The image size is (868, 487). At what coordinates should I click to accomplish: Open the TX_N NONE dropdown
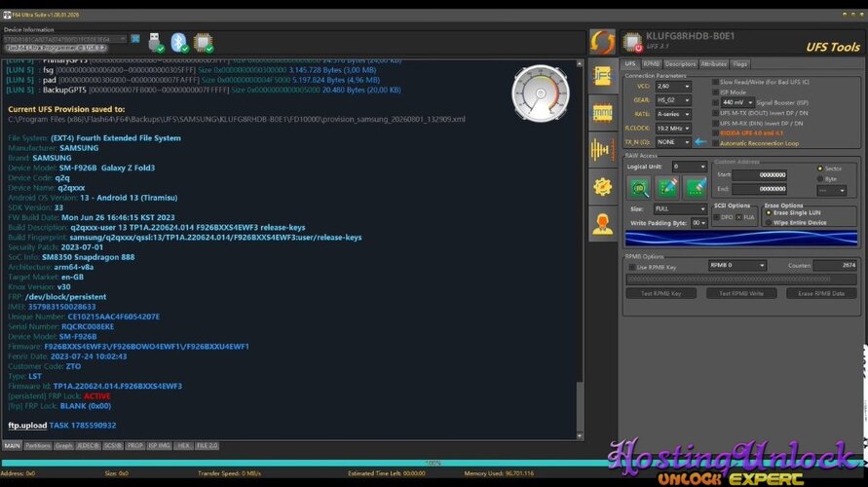tap(672, 142)
